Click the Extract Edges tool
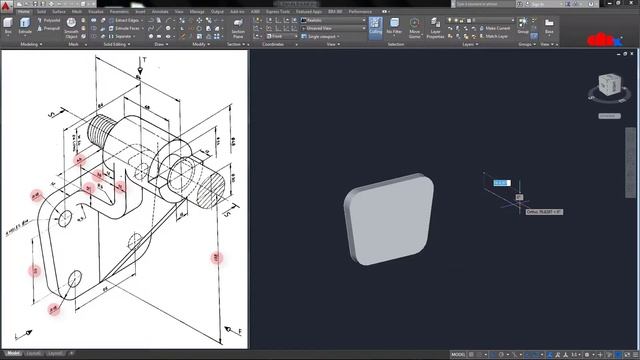The image size is (640, 360). [x=124, y=20]
